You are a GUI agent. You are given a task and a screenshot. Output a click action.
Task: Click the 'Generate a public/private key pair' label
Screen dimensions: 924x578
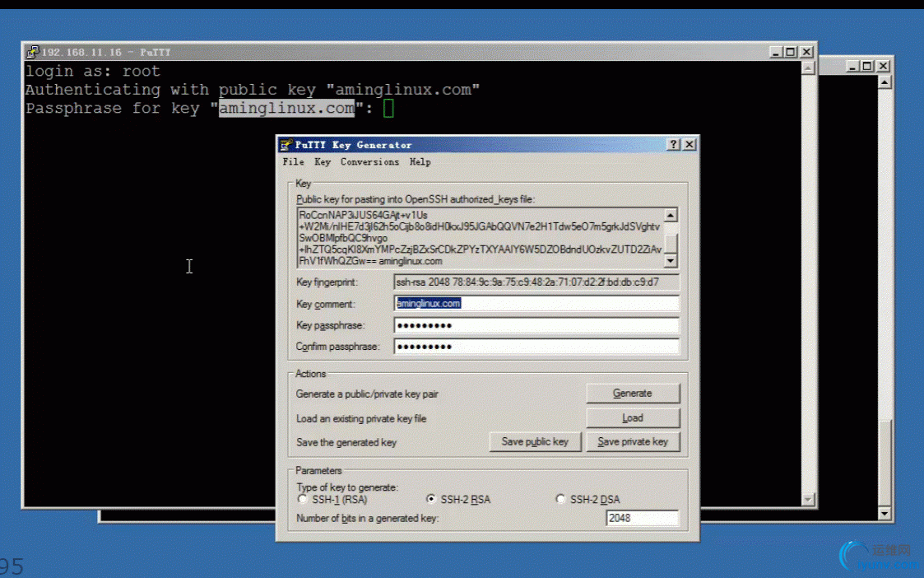(x=367, y=394)
